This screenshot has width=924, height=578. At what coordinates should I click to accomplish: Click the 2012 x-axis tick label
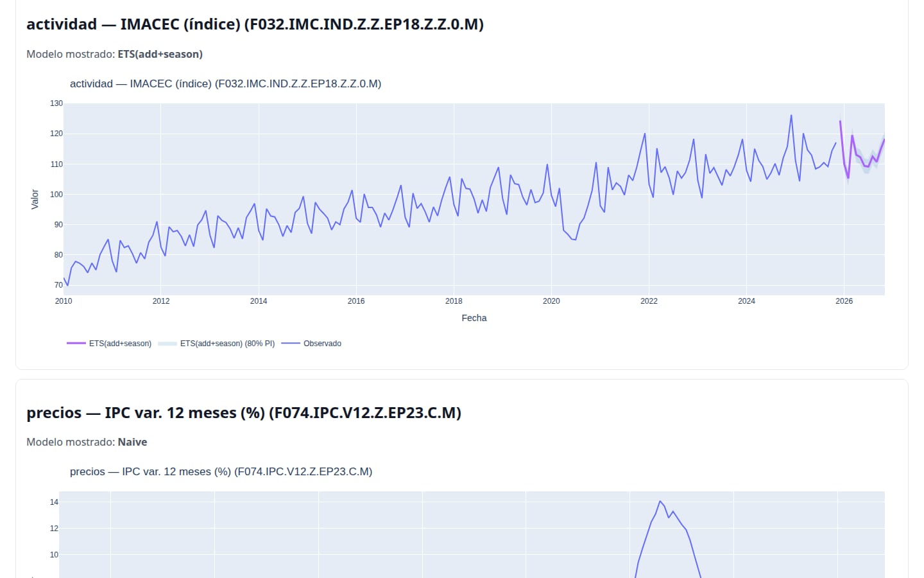click(x=161, y=301)
